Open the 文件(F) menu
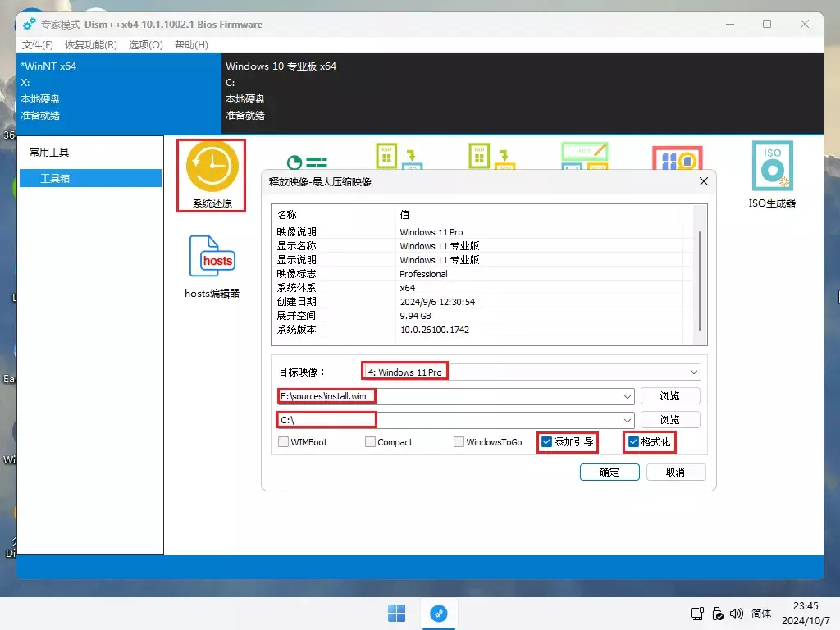The image size is (840, 630). pos(38,45)
